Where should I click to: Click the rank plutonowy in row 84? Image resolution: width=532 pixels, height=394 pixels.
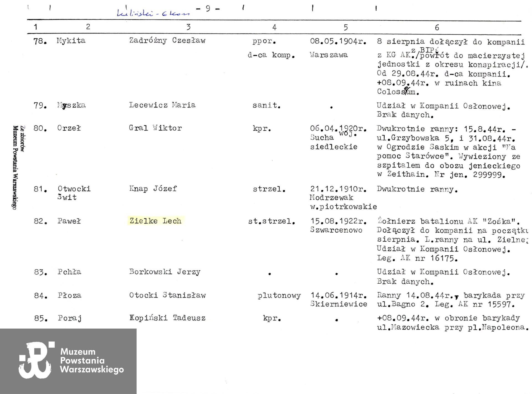tap(279, 296)
